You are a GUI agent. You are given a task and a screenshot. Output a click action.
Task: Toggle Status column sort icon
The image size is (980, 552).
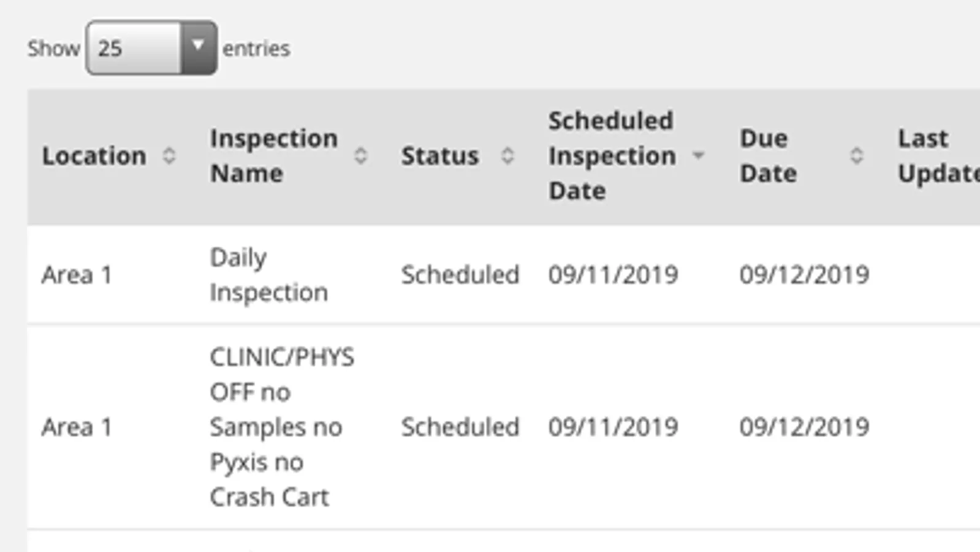tap(507, 156)
